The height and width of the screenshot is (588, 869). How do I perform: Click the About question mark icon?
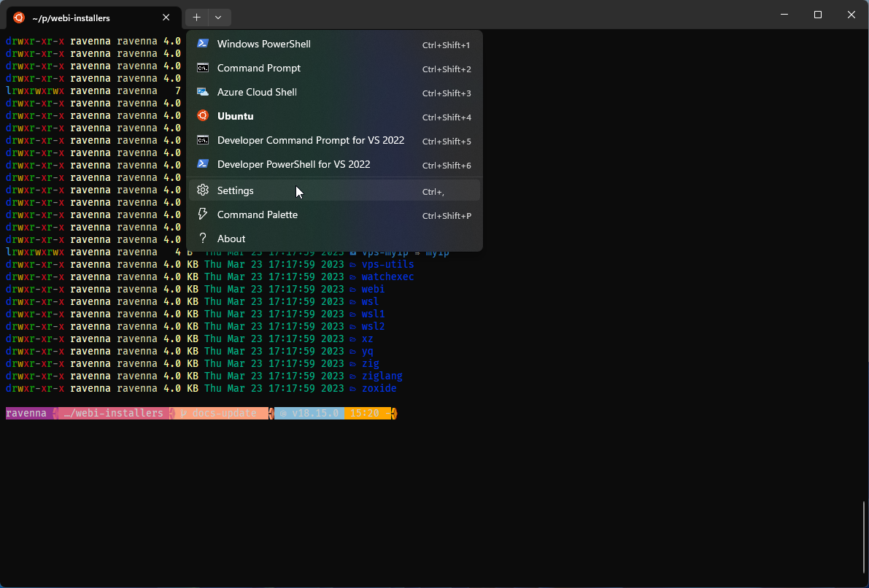click(203, 238)
